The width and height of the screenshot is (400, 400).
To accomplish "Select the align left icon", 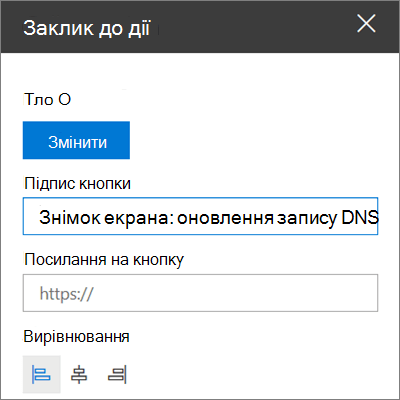I will (x=42, y=374).
